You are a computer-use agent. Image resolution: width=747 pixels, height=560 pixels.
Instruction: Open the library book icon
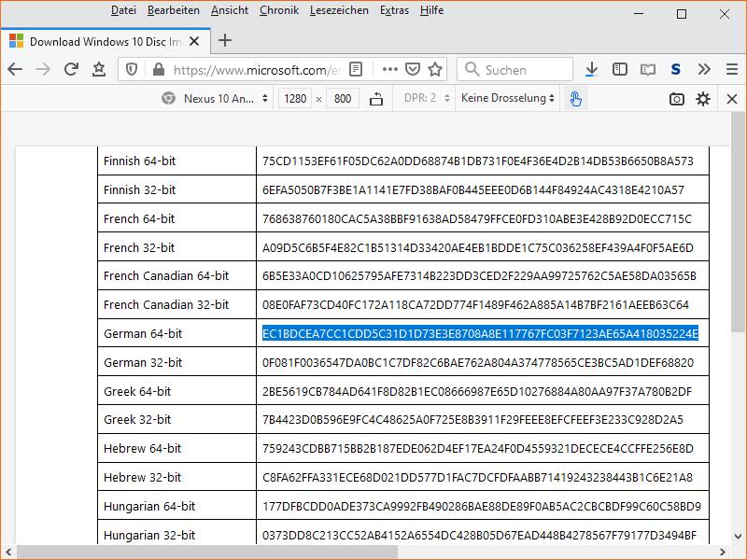point(646,68)
